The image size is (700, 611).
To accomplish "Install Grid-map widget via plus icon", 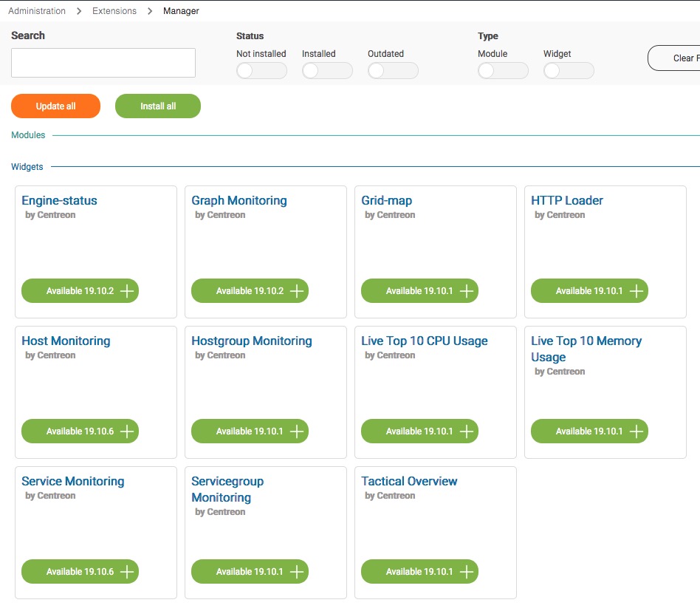I will [x=467, y=291].
